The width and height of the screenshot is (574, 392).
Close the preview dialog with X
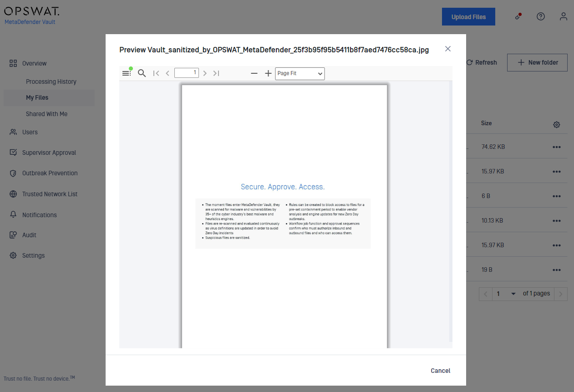(448, 49)
